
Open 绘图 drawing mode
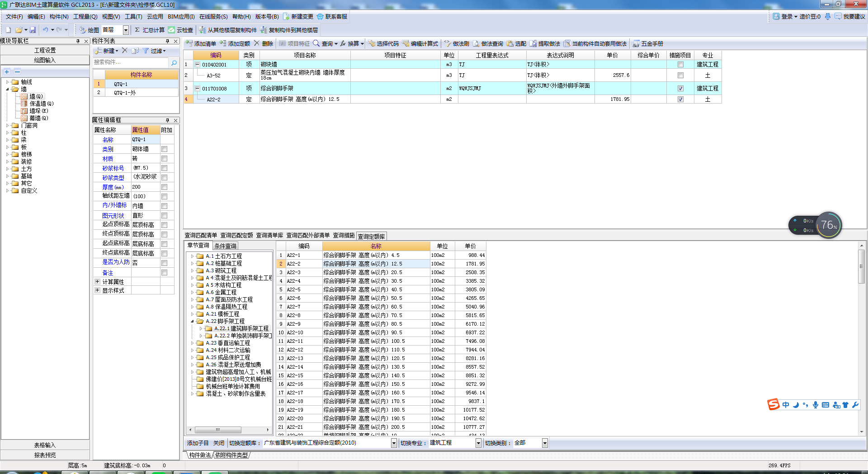(x=89, y=30)
